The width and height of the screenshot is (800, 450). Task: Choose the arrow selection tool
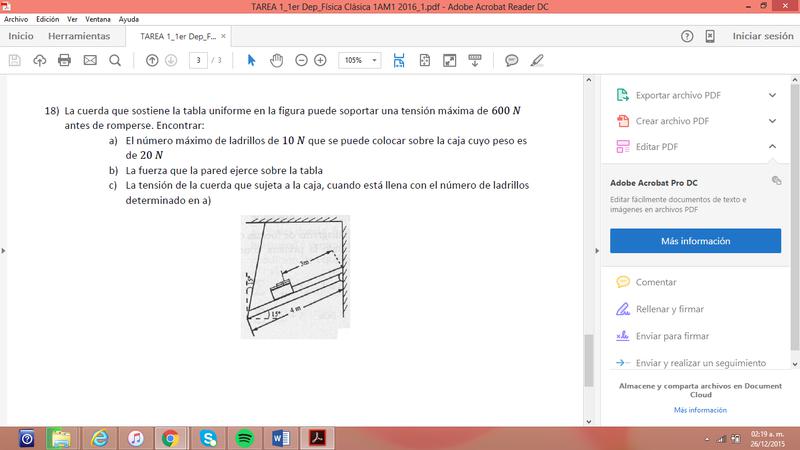[251, 60]
